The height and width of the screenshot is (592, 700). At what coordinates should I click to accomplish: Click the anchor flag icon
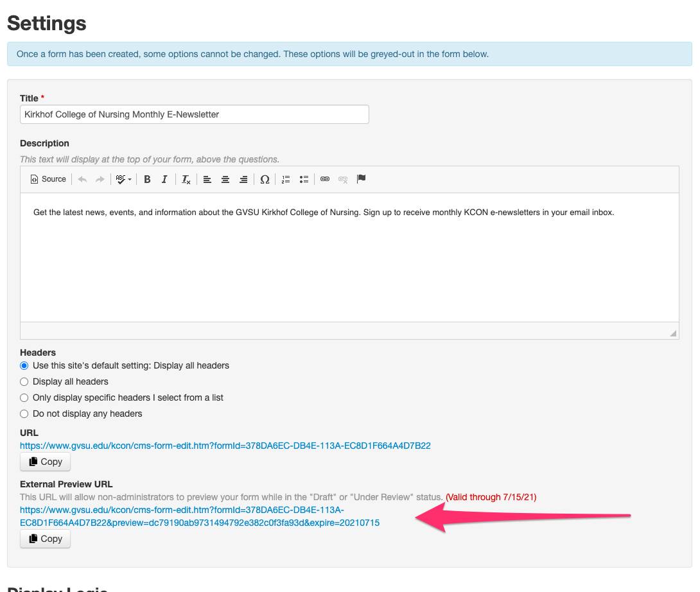361,179
